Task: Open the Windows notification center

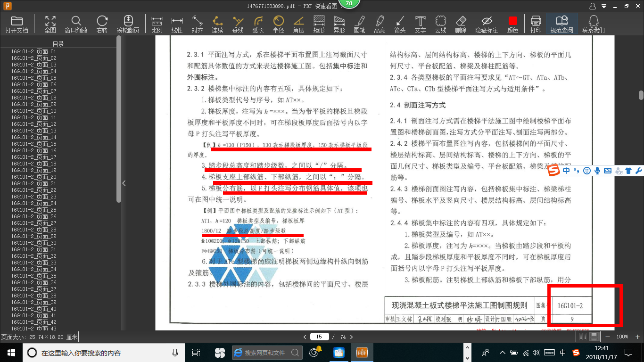Action: [628, 353]
